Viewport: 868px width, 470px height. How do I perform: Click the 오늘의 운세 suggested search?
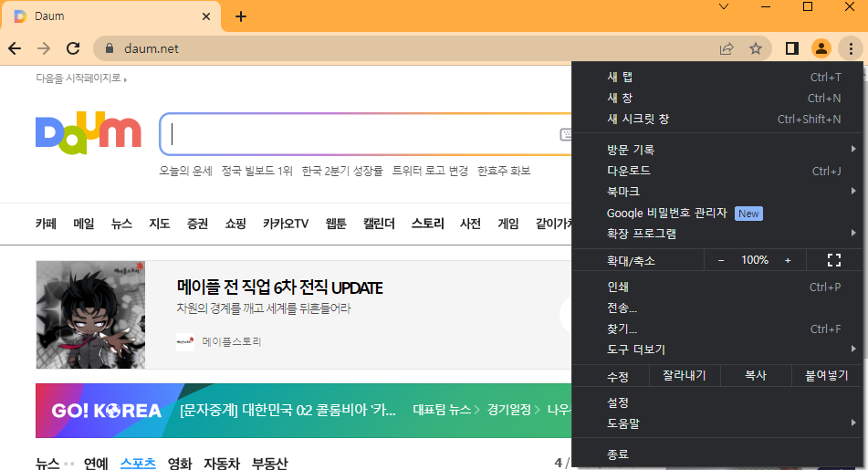point(185,171)
